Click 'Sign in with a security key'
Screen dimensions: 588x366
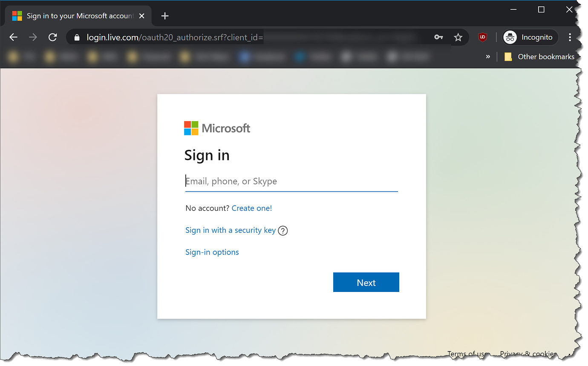pyautogui.click(x=231, y=230)
